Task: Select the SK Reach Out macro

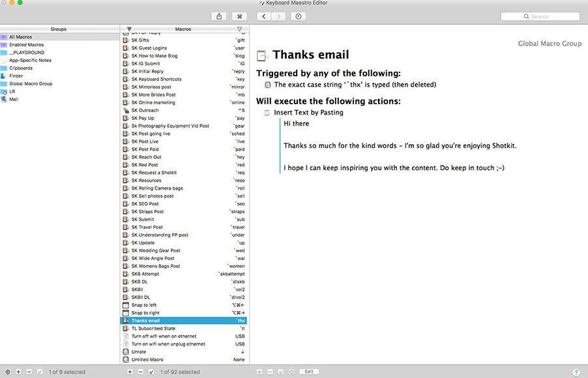Action: coord(184,157)
